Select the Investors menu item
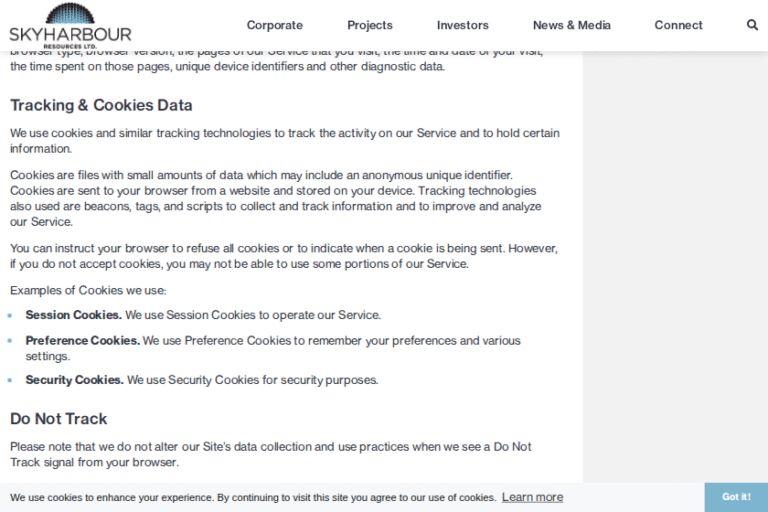 [x=462, y=25]
